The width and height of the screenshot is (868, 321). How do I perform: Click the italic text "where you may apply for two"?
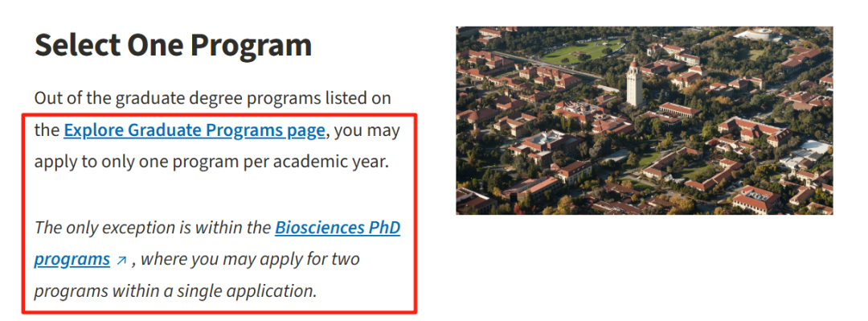click(x=250, y=260)
